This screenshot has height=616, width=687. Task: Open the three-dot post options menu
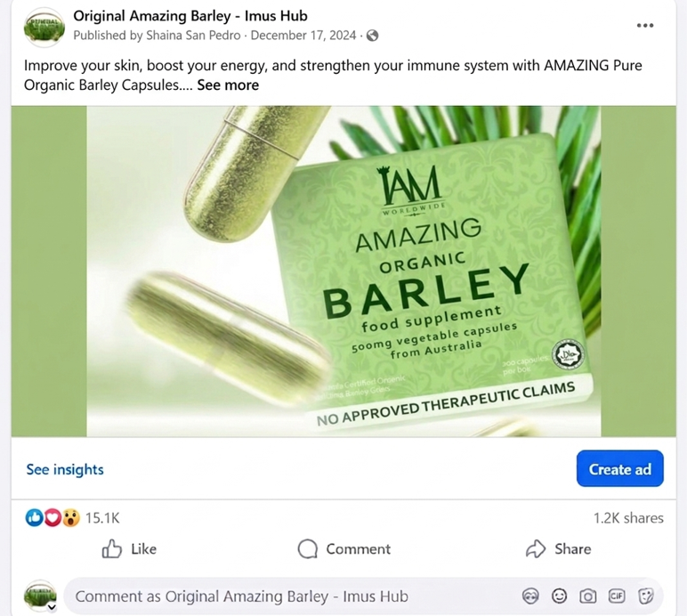pos(645,26)
